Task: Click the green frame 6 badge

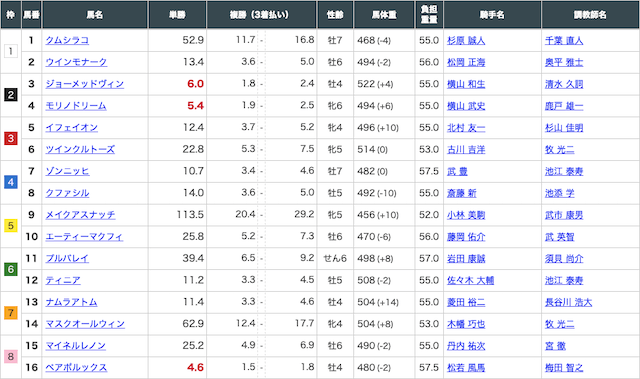Action: (11, 269)
